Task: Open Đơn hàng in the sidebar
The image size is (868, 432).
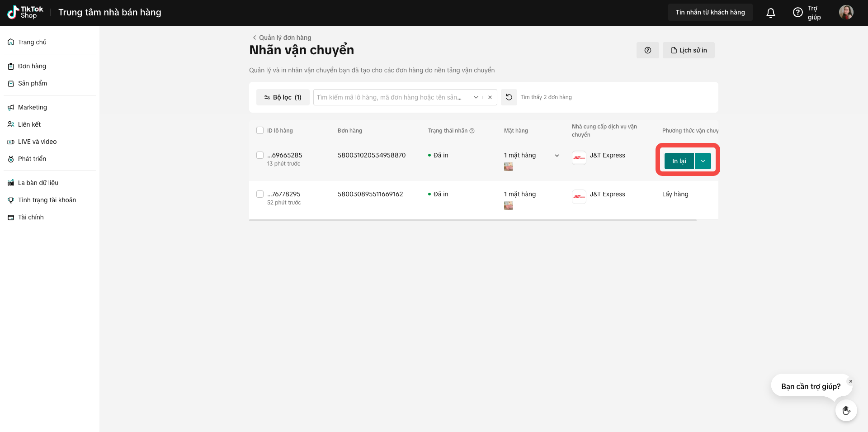Action: 32,66
